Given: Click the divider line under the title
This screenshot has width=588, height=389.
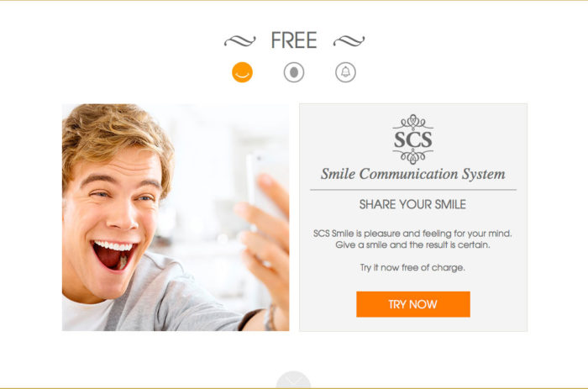Looking at the screenshot, I should click(413, 190).
